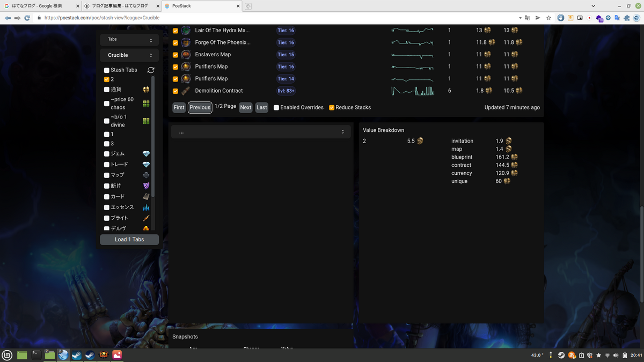Select the PoeStack browser tab
Image resolution: width=644 pixels, height=362 pixels.
point(202,6)
